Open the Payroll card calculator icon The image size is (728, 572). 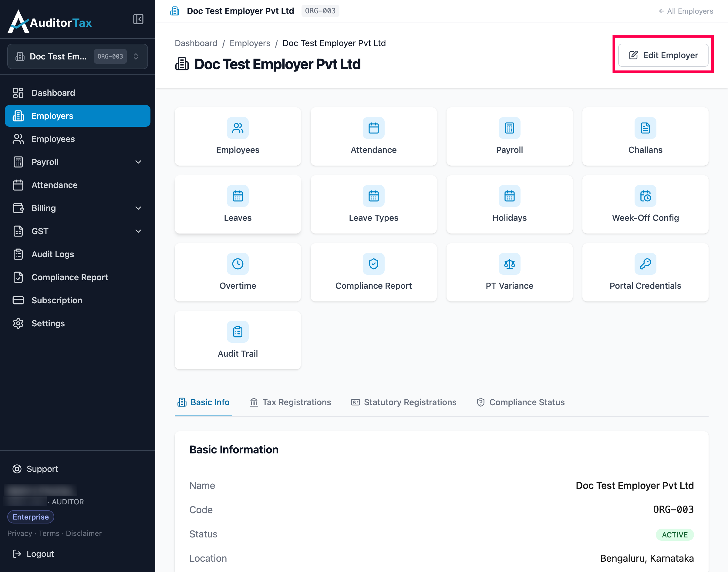coord(509,128)
